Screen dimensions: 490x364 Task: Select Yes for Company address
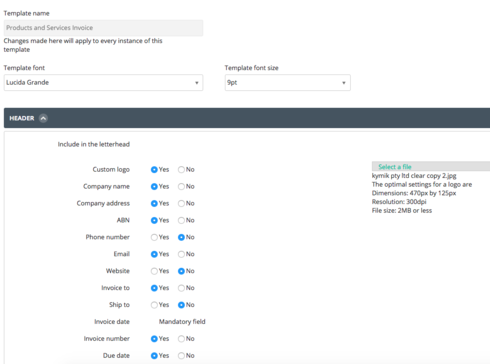pos(154,203)
